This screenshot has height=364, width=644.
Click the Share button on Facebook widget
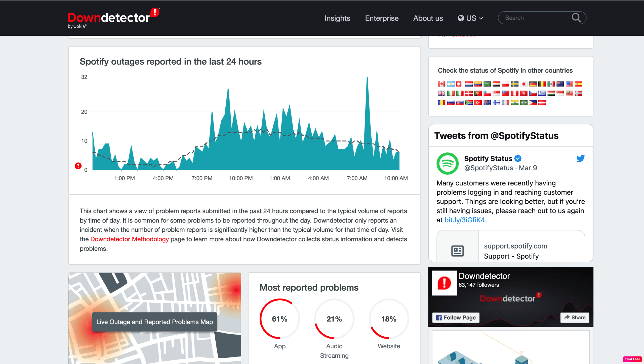click(575, 317)
